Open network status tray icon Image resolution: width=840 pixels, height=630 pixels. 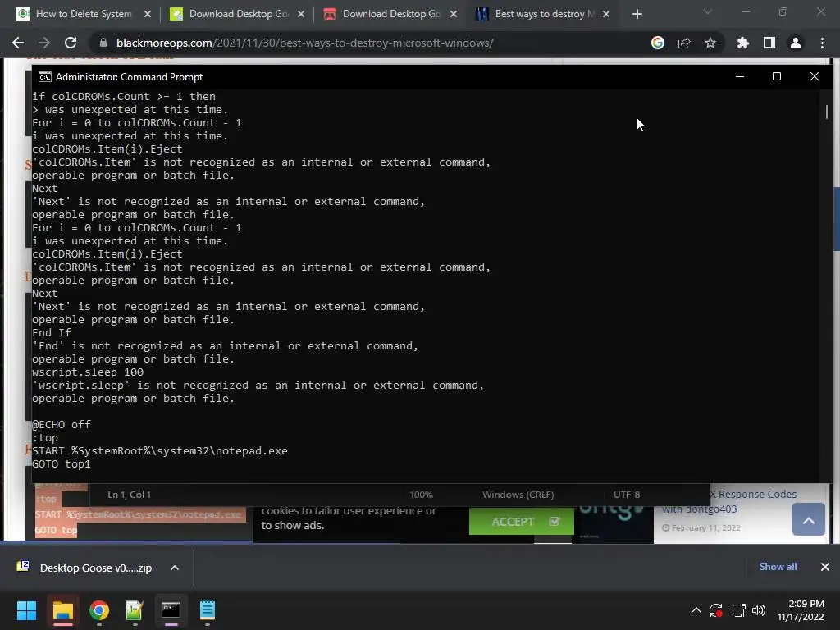pos(739,610)
